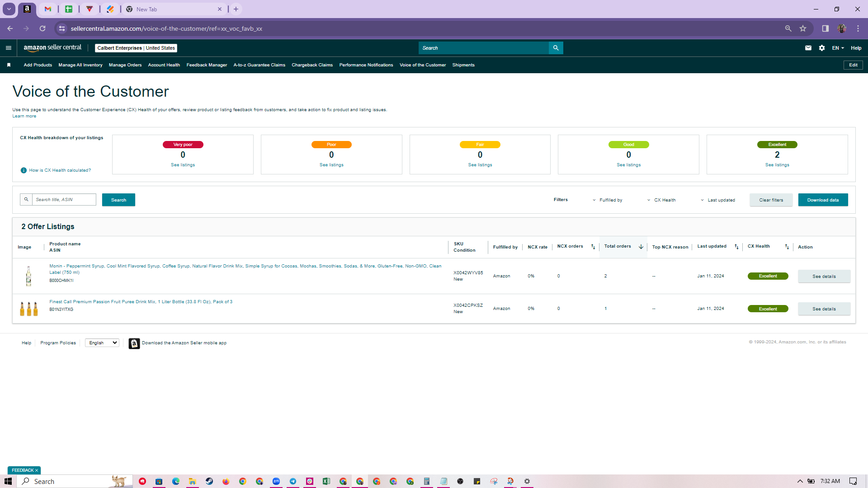Viewport: 868px width, 488px height.
Task: Open Chargeback Claims
Action: click(x=312, y=65)
